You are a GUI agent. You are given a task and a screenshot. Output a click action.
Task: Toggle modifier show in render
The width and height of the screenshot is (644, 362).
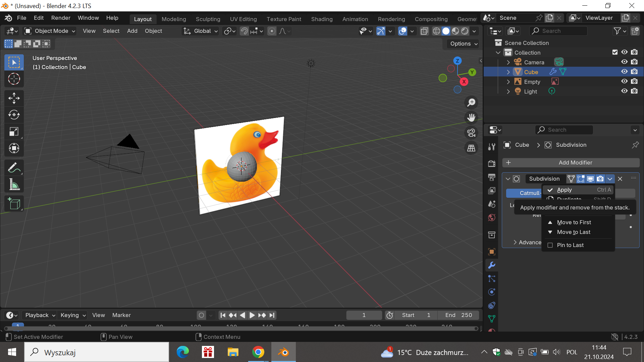pyautogui.click(x=600, y=179)
